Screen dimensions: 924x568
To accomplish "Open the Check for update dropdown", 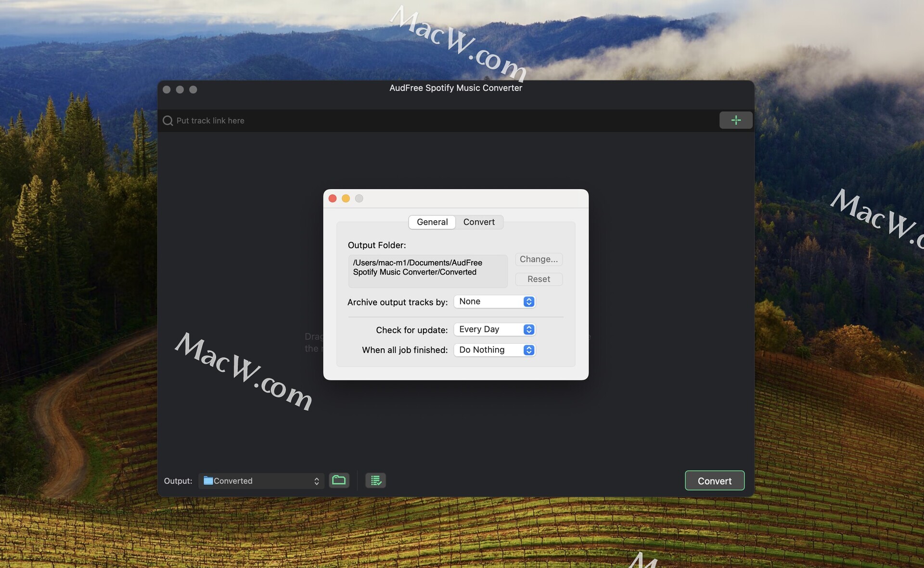I will click(495, 329).
